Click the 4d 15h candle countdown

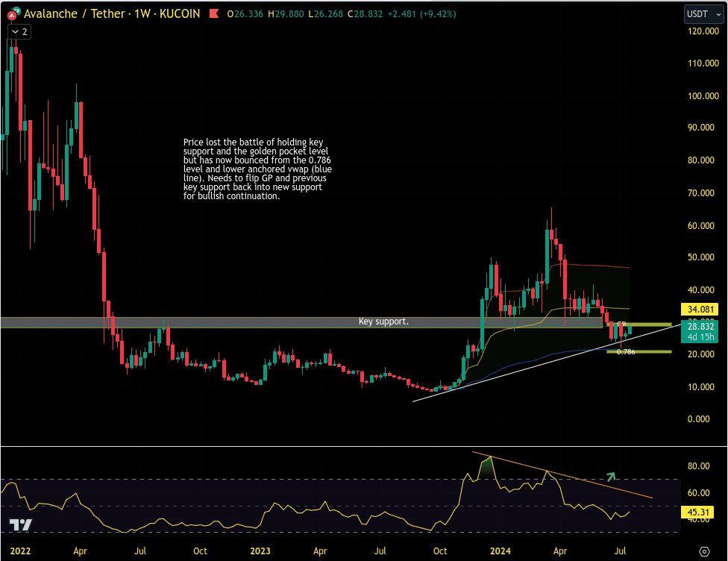pos(700,337)
